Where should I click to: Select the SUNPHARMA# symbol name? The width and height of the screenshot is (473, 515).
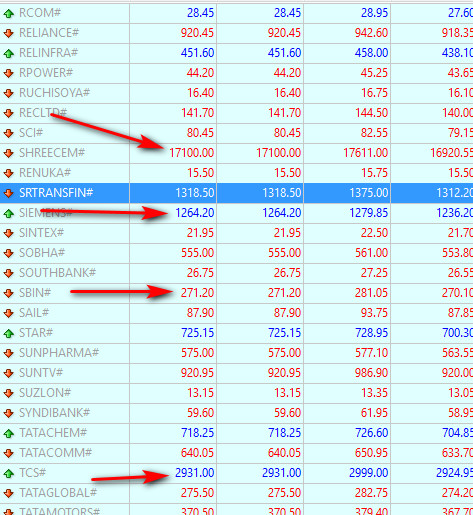pyautogui.click(x=59, y=353)
